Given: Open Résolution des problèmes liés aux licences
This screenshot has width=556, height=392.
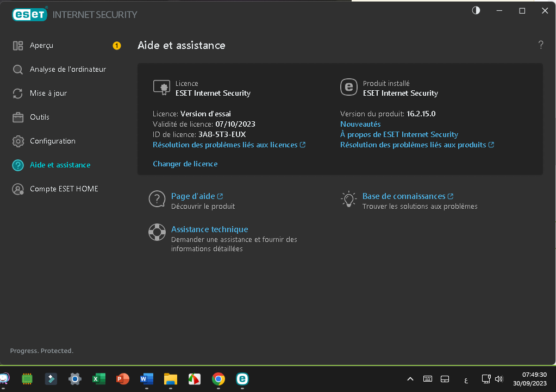Looking at the screenshot, I should pos(229,145).
